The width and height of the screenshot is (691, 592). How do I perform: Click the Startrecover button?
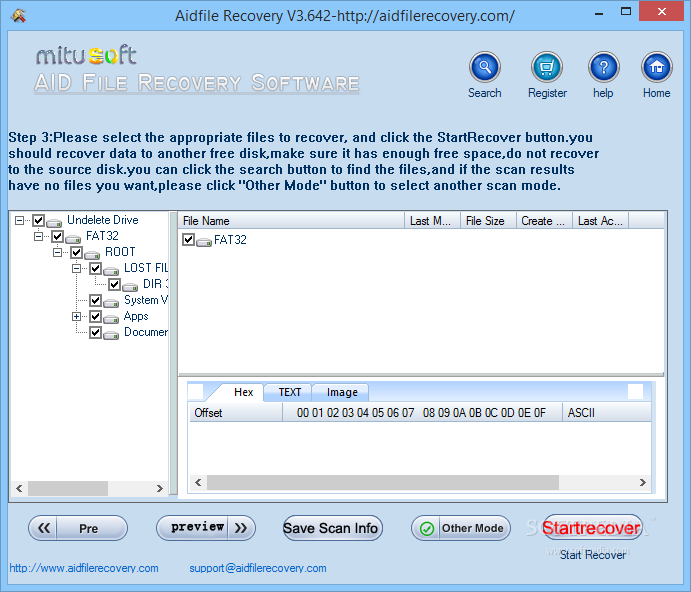tap(592, 528)
